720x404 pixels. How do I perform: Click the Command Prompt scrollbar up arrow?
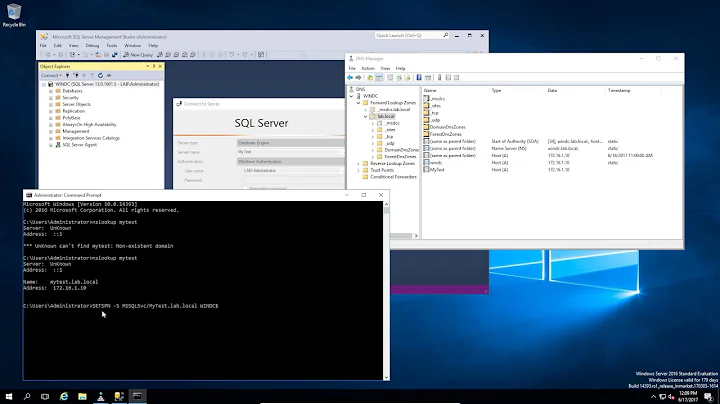point(386,204)
